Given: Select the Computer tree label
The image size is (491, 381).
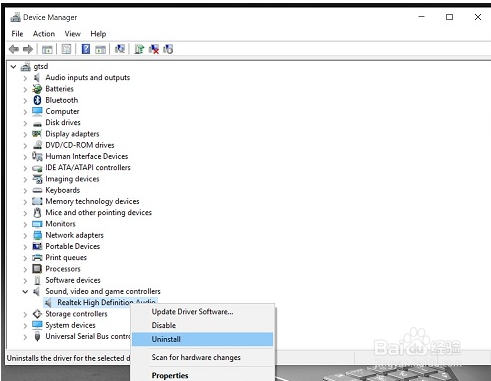Looking at the screenshot, I should click(x=62, y=111).
